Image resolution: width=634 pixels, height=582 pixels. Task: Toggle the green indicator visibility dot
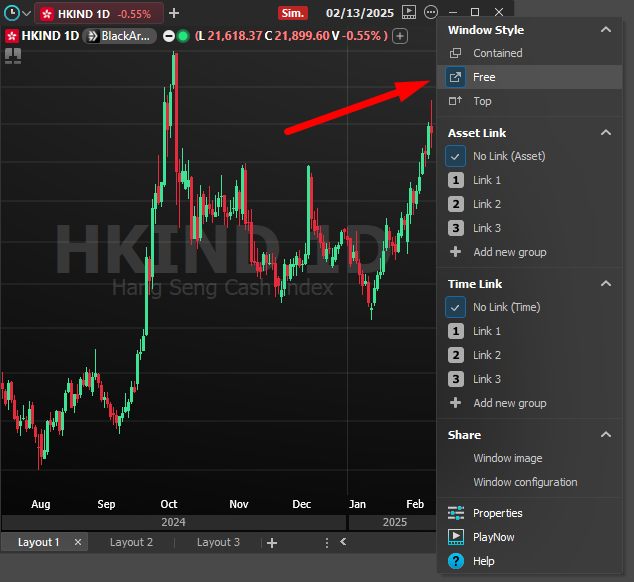(183, 36)
